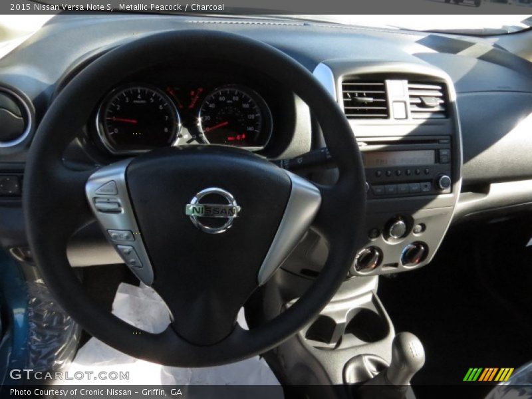The image size is (532, 399).
Task: Click the radio tuning knob right of the display
Action: [444, 182]
